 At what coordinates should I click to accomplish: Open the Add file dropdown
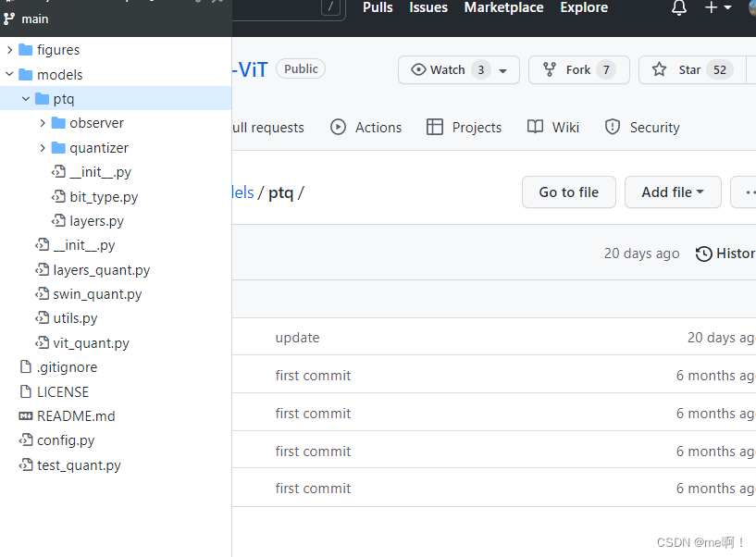click(x=673, y=192)
